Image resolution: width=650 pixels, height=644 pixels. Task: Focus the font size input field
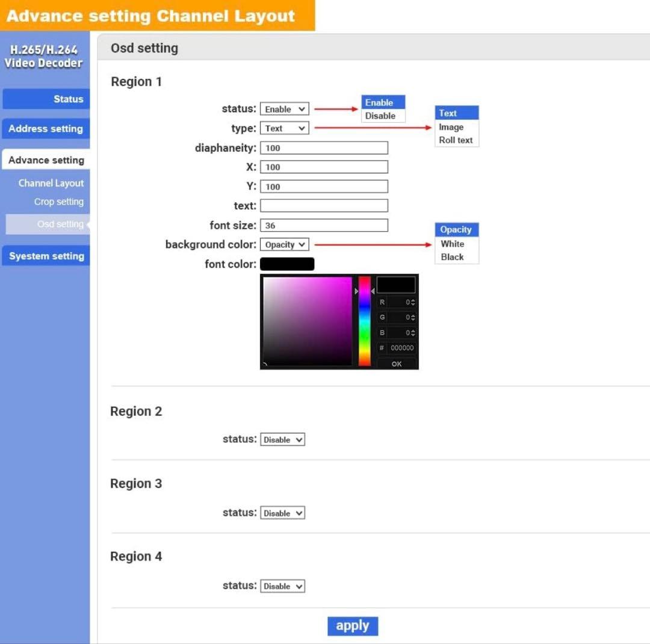[324, 226]
